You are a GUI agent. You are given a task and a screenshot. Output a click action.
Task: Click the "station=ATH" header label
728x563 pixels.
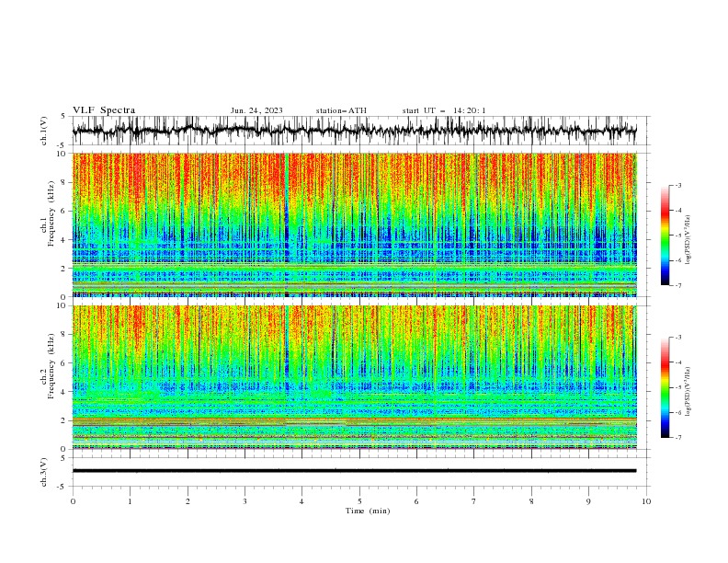pyautogui.click(x=341, y=110)
